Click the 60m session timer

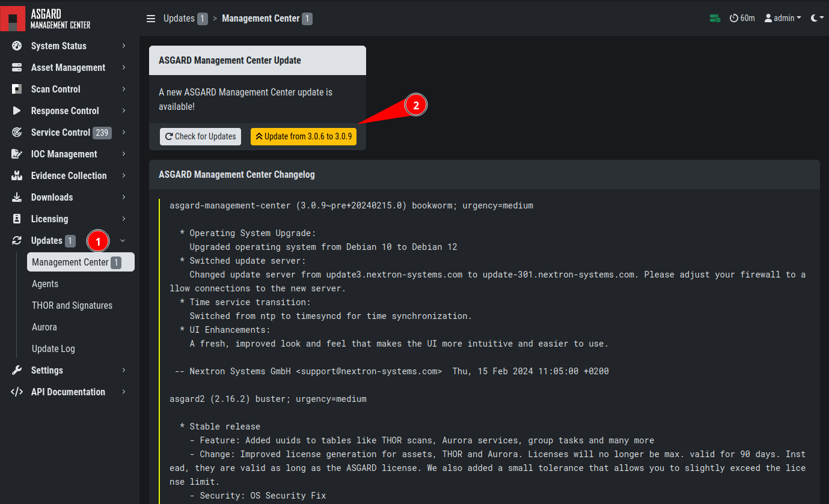pyautogui.click(x=742, y=18)
